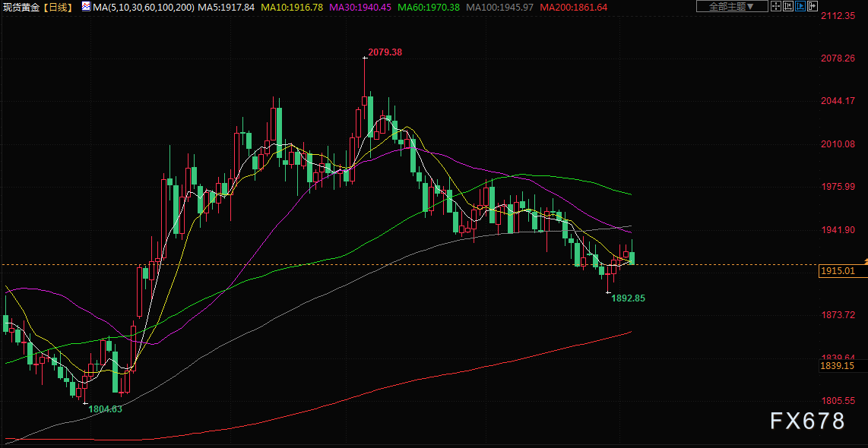
Task: Click the current price tag 1915.01
Action: (838, 271)
